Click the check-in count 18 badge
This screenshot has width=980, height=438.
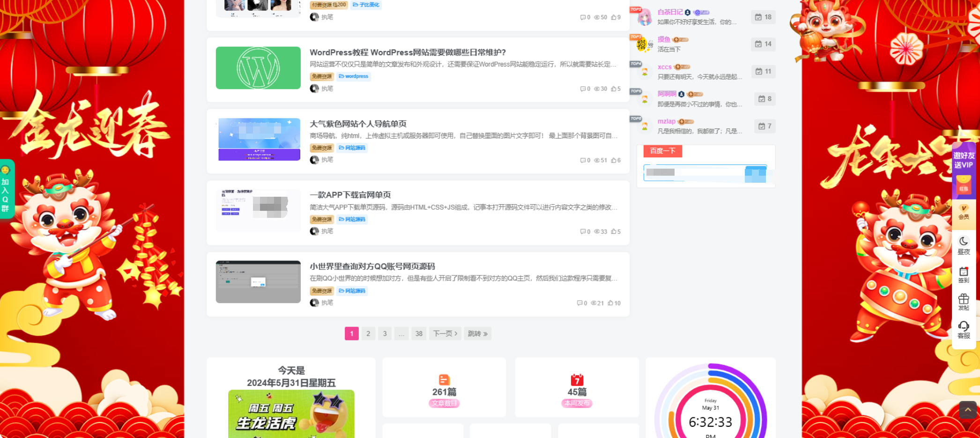coord(763,17)
